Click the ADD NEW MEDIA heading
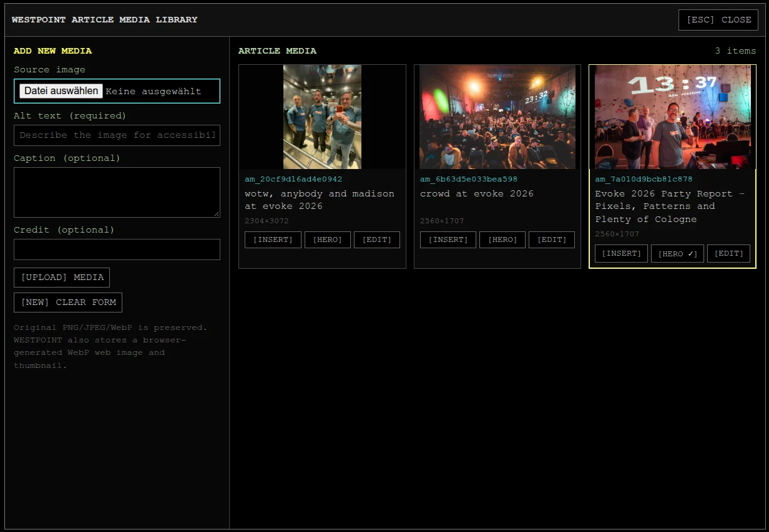 (x=52, y=51)
